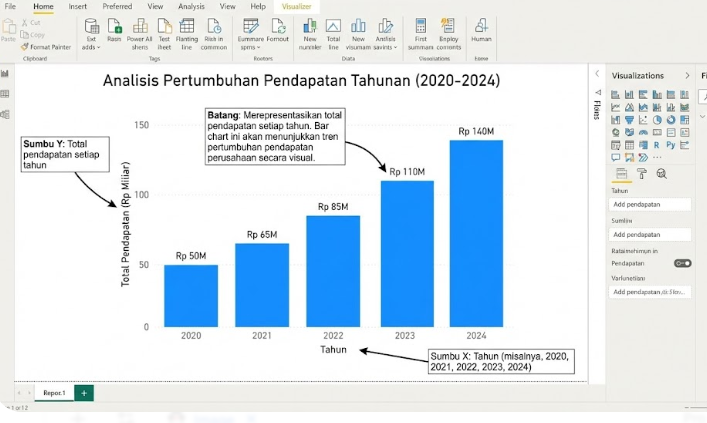The image size is (707, 423).
Task: Click the Power All ribbon icon
Action: pyautogui.click(x=139, y=31)
